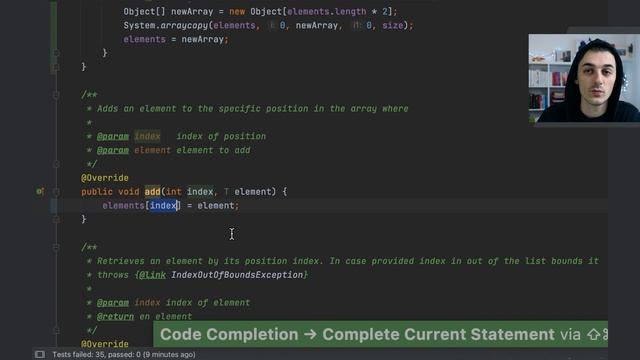The image size is (640, 360).
Task: Click 'element;' at end of assignment line
Action: pyautogui.click(x=218, y=205)
